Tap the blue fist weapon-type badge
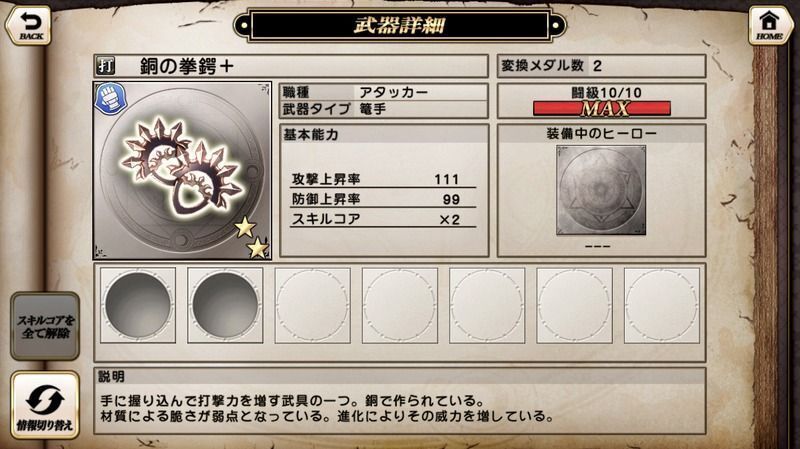800x449 pixels. pos(111,98)
